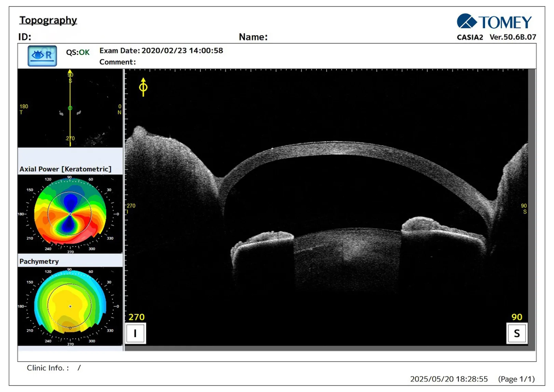Click the 'Pachymetry' title
The width and height of the screenshot is (554, 392).
click(x=39, y=262)
